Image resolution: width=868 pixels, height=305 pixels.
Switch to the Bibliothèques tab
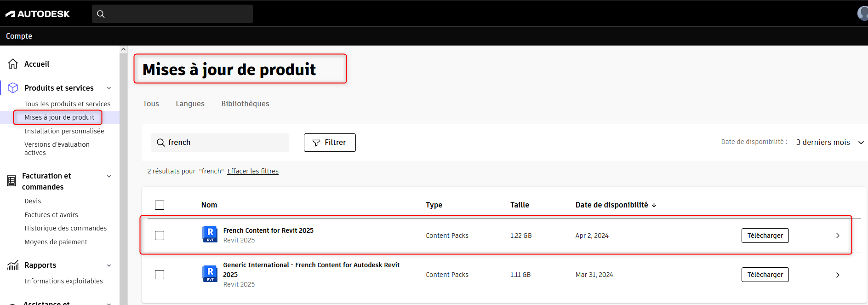245,104
